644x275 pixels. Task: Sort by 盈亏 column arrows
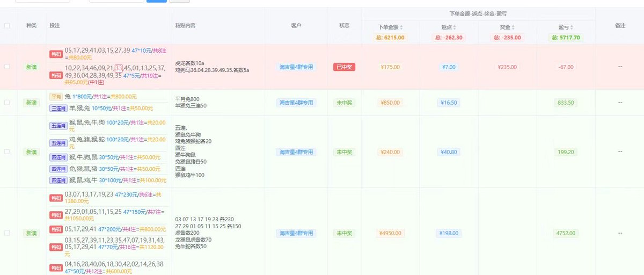point(572,27)
